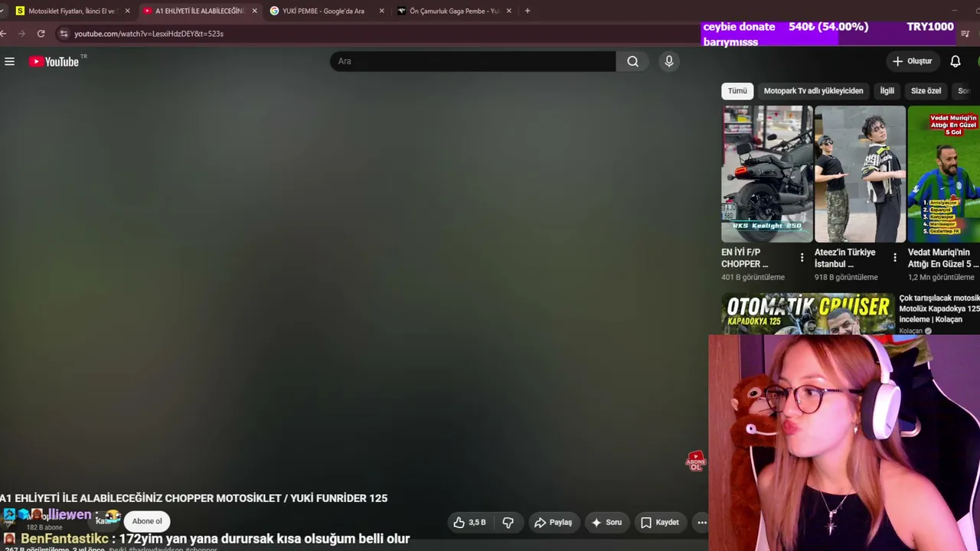
Task: View site information icon in address bar
Action: pos(64,34)
